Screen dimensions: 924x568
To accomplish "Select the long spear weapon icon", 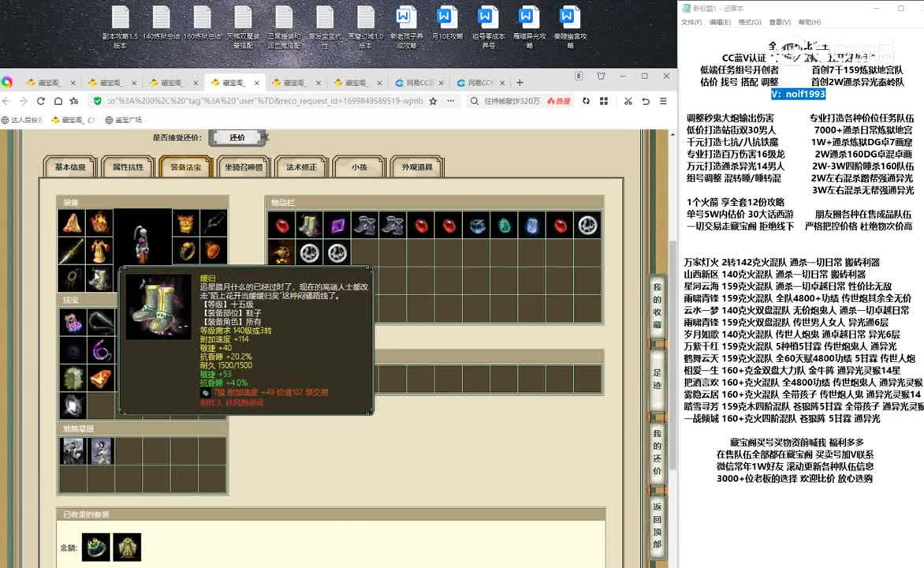I will (x=72, y=251).
